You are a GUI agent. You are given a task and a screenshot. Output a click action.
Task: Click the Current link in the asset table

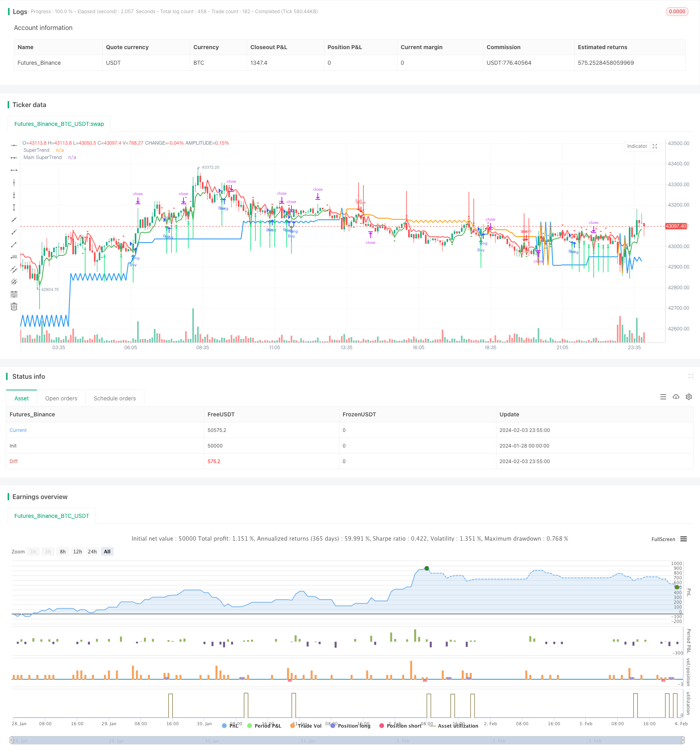(x=18, y=430)
